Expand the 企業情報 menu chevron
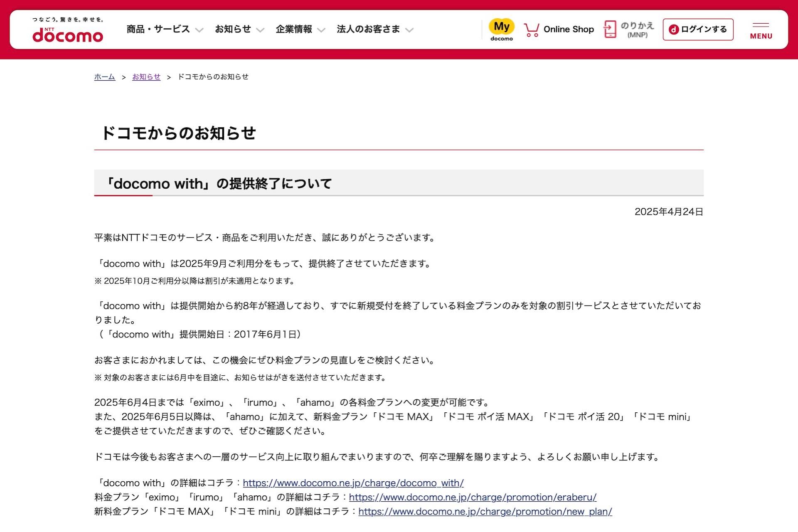Screen dimensions: 798x532 (x=321, y=30)
